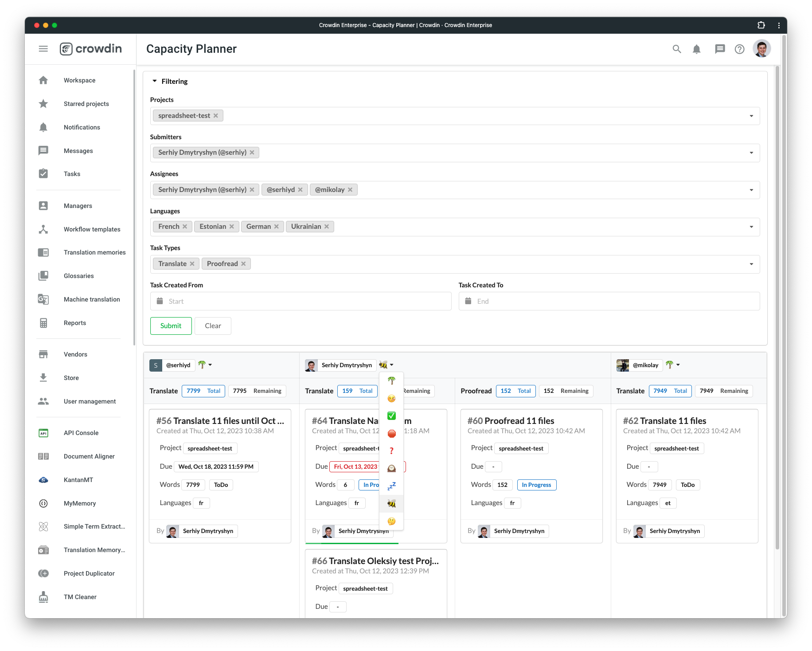Select the red circle status emoji

[391, 434]
